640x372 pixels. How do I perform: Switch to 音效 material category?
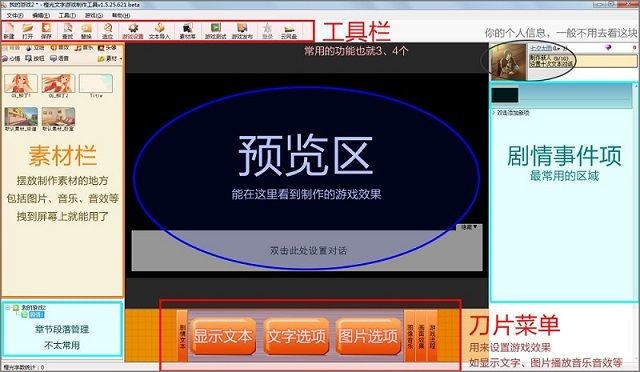(x=60, y=48)
